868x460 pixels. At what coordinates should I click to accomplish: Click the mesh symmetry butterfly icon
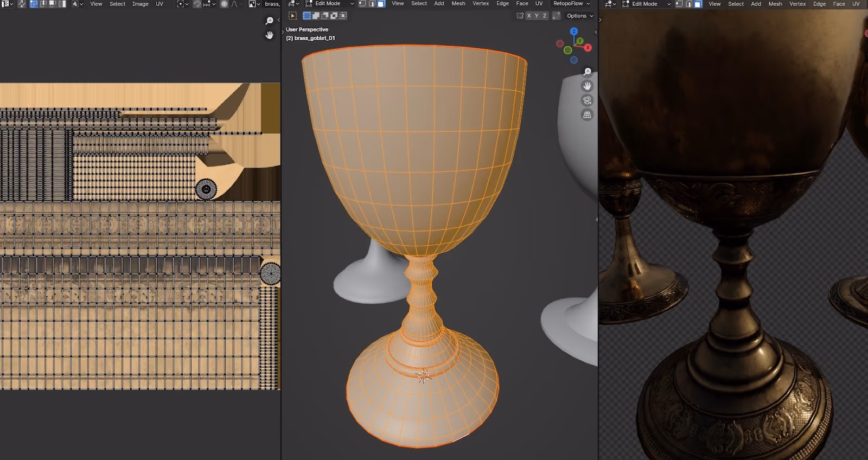tap(520, 16)
